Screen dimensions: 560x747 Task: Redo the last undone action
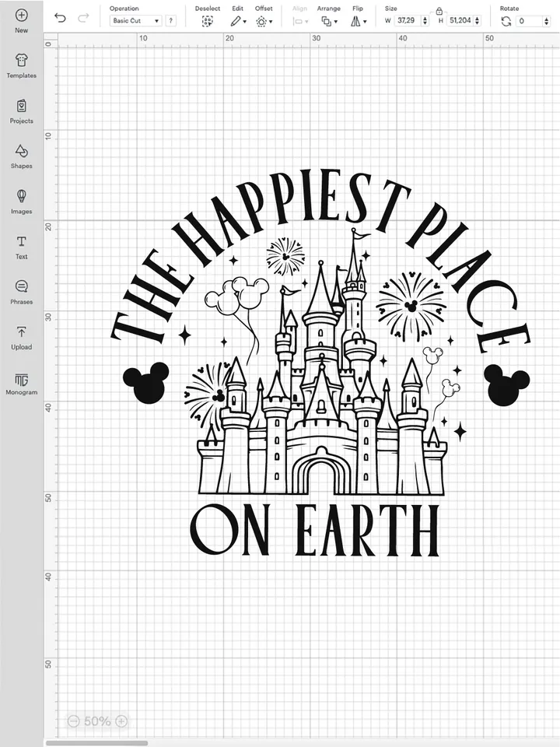(83, 19)
